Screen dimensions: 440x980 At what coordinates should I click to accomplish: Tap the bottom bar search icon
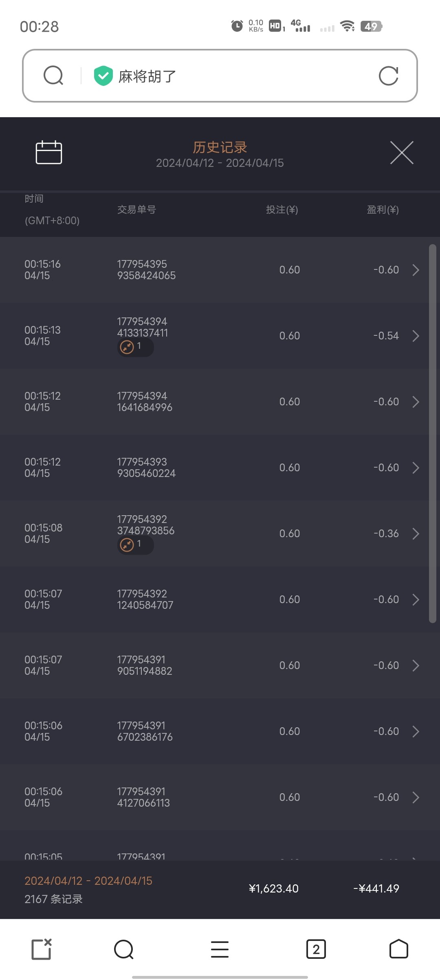coord(124,949)
